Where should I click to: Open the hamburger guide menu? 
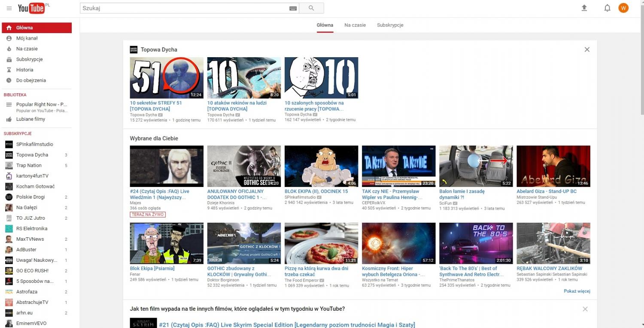[x=9, y=8]
